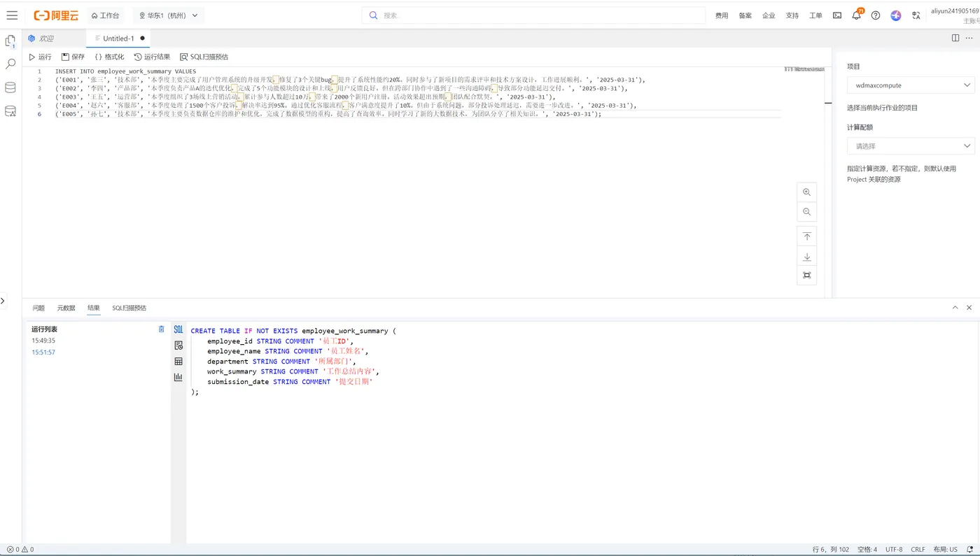Close the bottom results panel
Screen dimensions: 980x556
click(x=969, y=308)
